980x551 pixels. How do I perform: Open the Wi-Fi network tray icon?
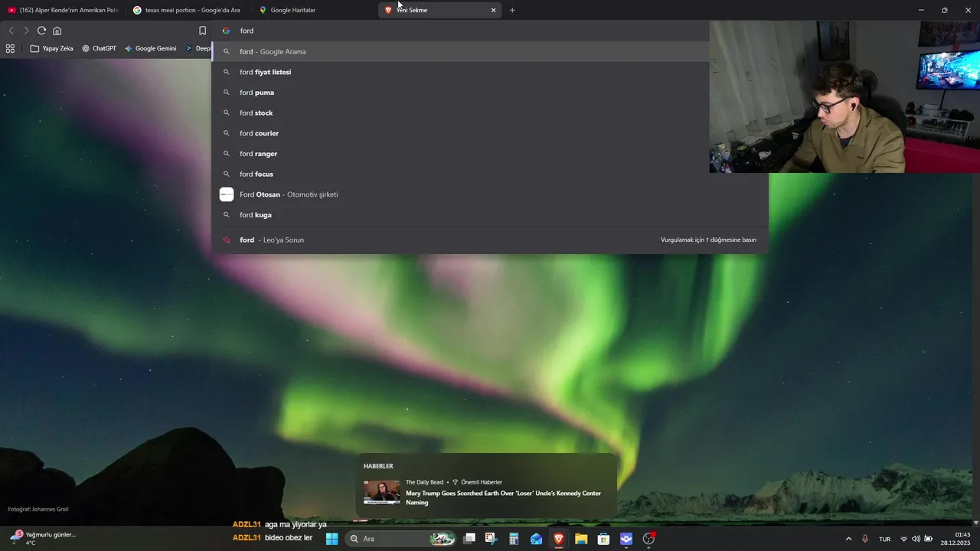pos(904,539)
